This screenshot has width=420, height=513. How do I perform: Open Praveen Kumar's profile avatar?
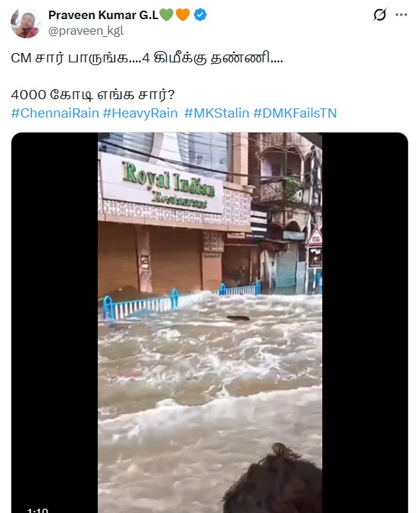click(x=26, y=23)
